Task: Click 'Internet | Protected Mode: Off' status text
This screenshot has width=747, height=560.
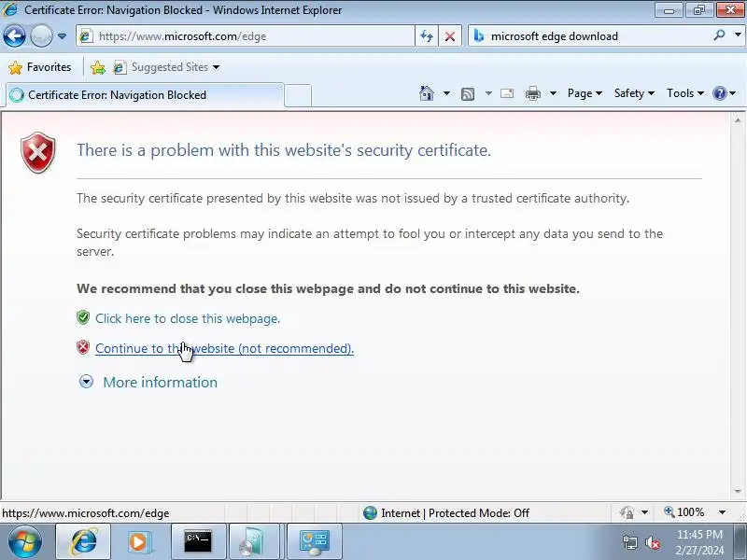Action: [x=455, y=513]
